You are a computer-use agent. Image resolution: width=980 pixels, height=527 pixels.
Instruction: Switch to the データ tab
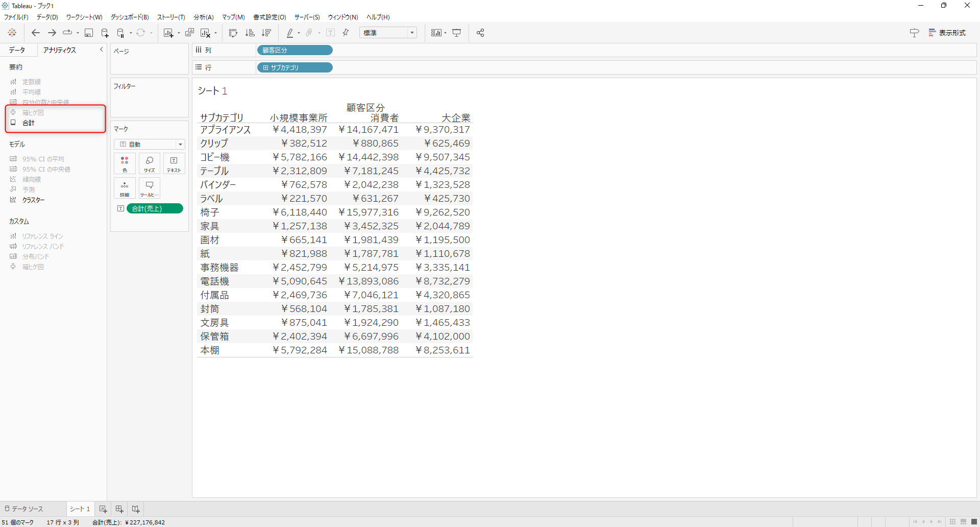(x=17, y=50)
